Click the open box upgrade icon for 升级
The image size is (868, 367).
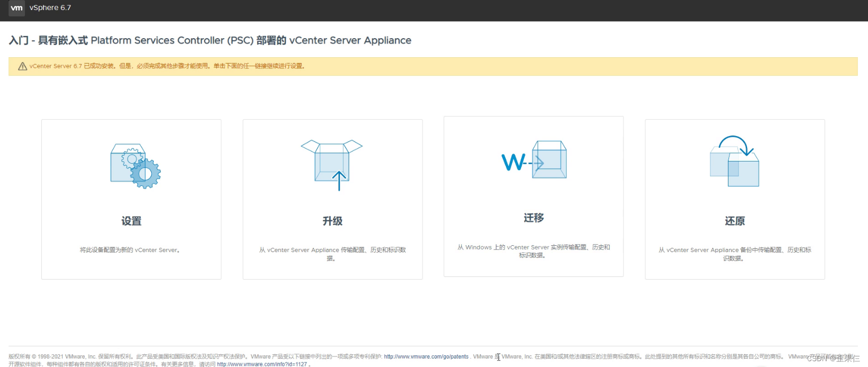tap(332, 165)
